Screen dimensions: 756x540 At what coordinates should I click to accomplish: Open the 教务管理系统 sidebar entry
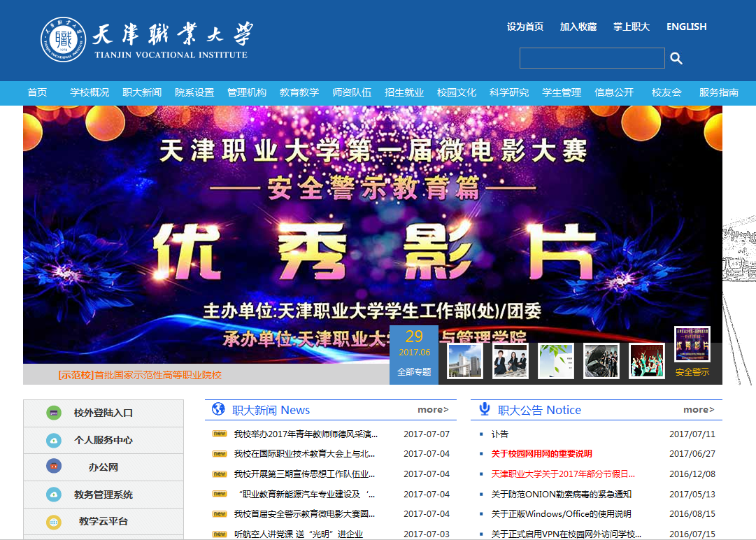pos(104,495)
